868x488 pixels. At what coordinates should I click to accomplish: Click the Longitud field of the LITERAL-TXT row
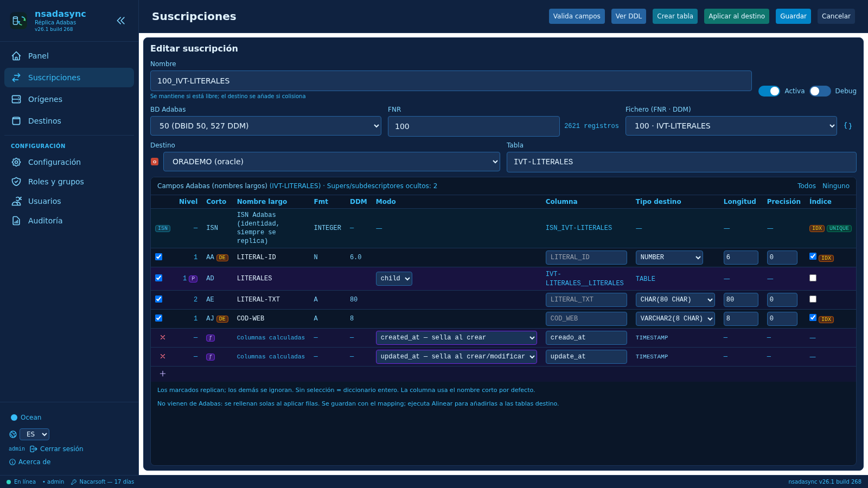[x=741, y=300]
